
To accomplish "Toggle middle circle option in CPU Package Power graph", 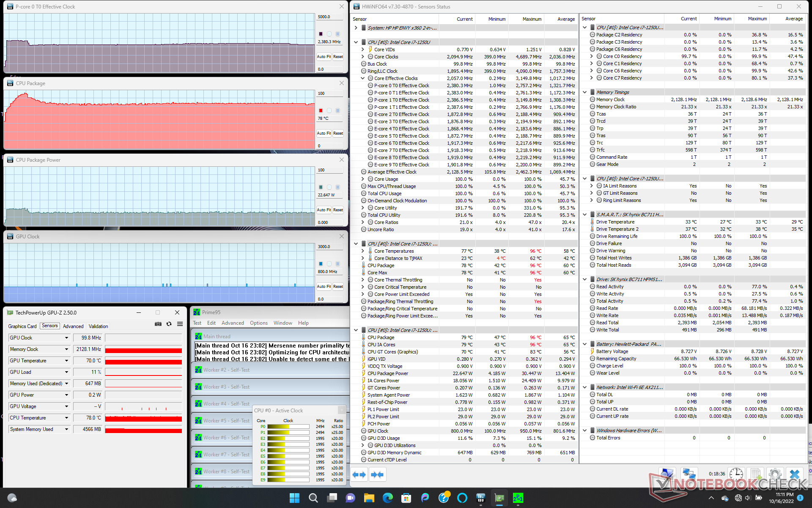I will pyautogui.click(x=329, y=187).
